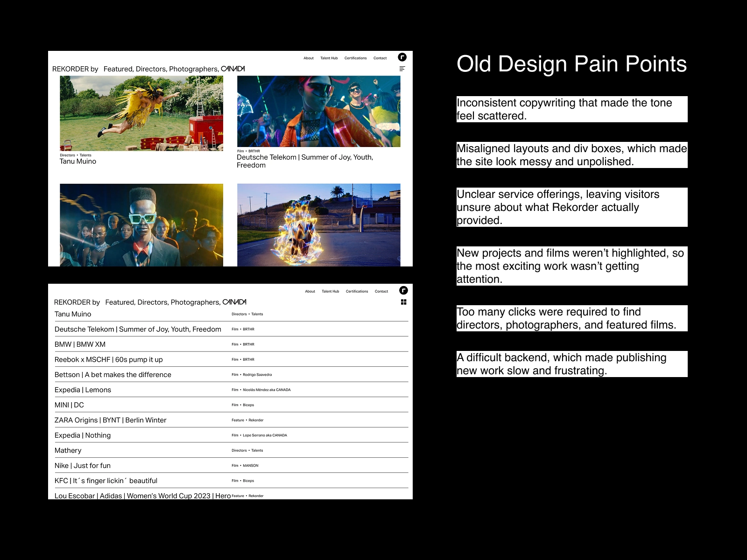The height and width of the screenshot is (560, 747).
Task: Switch to list view using the lines icon
Action: tap(402, 69)
